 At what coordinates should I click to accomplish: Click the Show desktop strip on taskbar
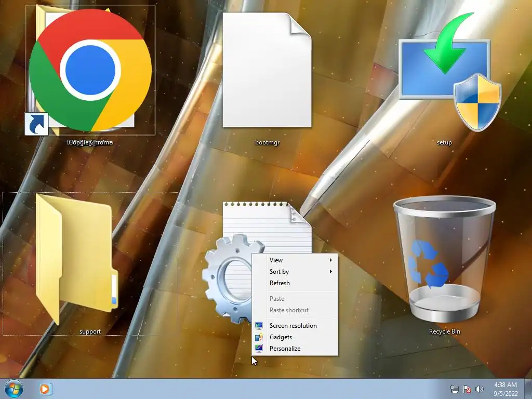point(528,389)
